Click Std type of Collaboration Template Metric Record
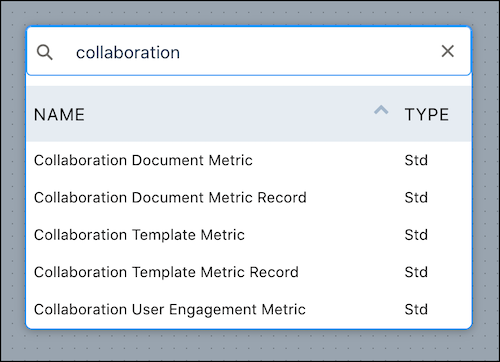The width and height of the screenshot is (500, 362). (416, 272)
